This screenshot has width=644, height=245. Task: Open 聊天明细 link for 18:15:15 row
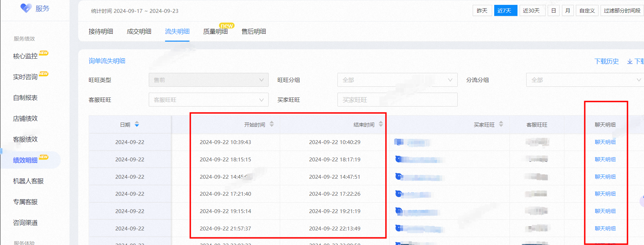605,159
